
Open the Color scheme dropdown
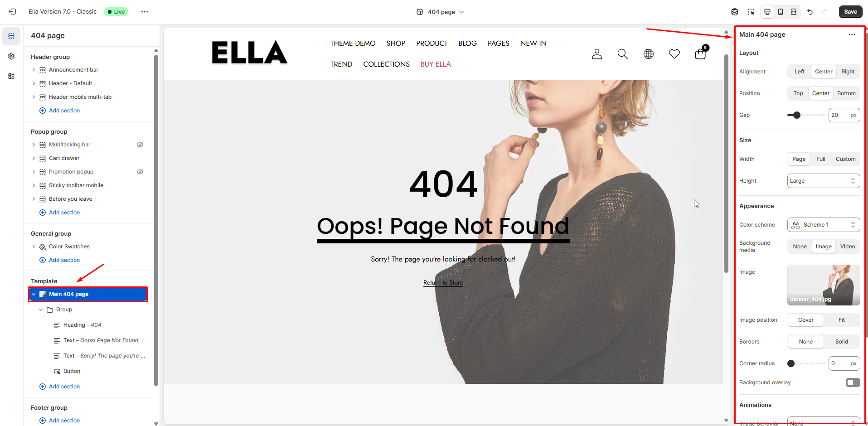(823, 225)
